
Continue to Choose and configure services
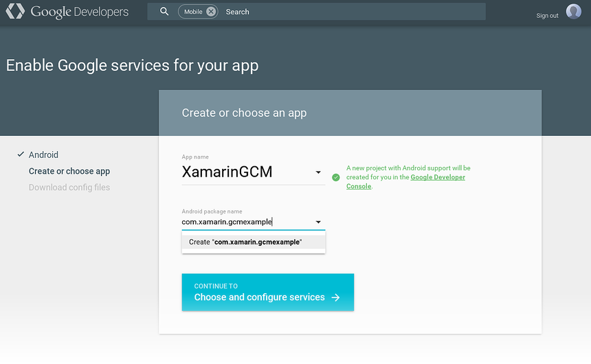267,292
